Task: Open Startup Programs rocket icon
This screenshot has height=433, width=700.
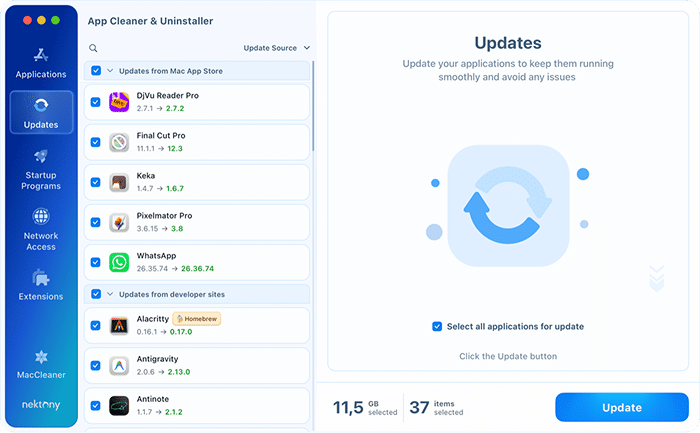Action: (x=41, y=156)
